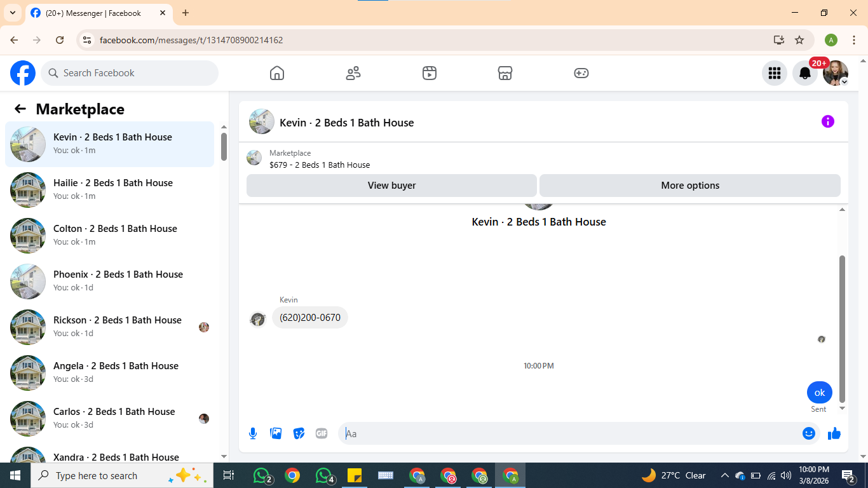Open the Hailie conversation

[x=110, y=190]
